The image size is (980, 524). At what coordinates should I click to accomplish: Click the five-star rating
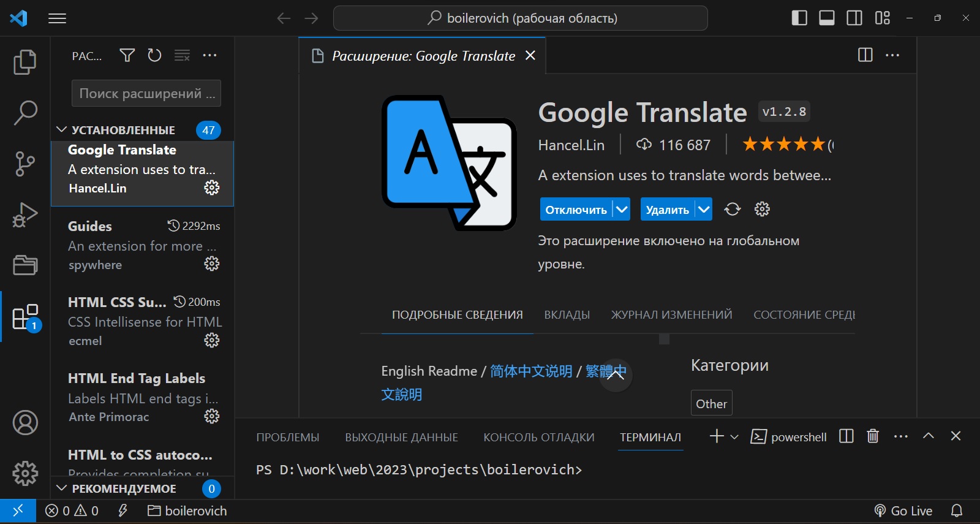[x=784, y=145]
